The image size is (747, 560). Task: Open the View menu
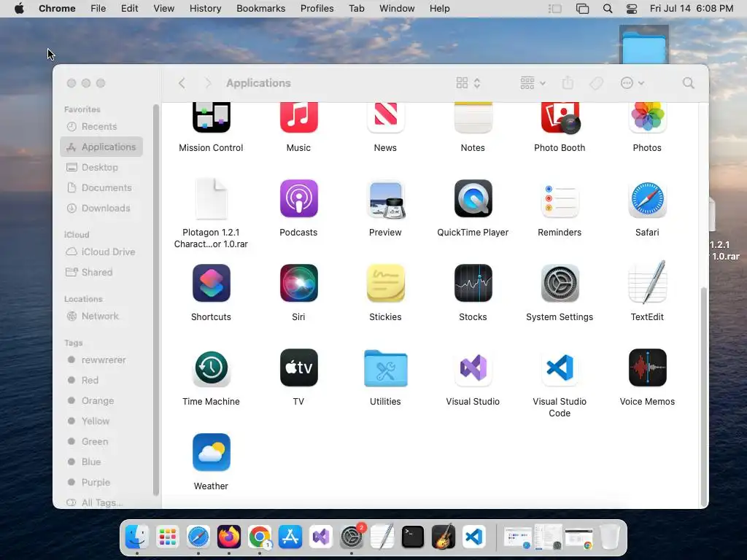[x=164, y=9]
